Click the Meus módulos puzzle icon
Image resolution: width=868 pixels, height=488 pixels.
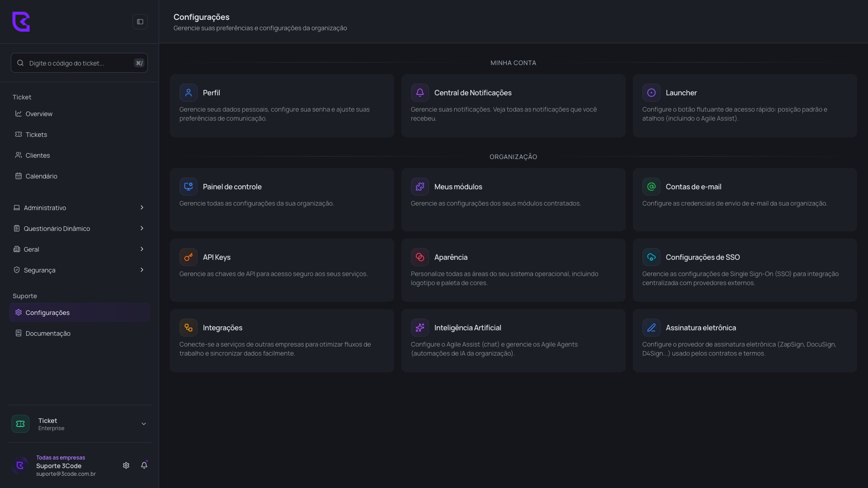tap(420, 187)
